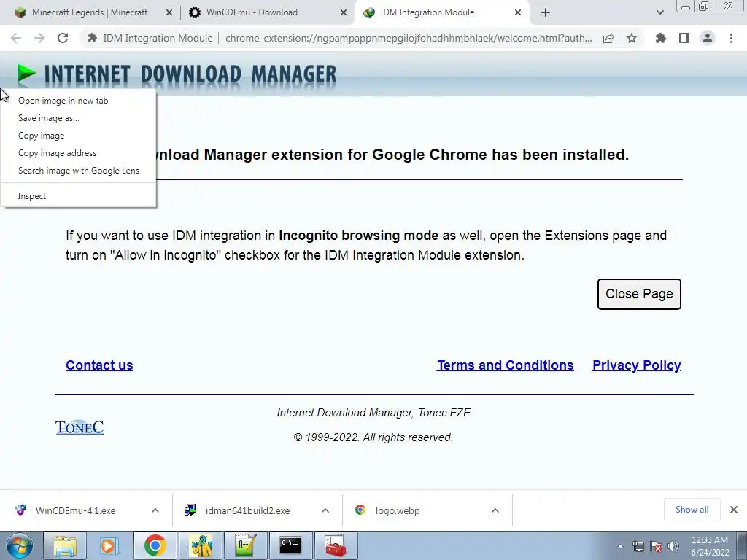Close the downloads bar
The width and height of the screenshot is (747, 560).
pyautogui.click(x=734, y=510)
